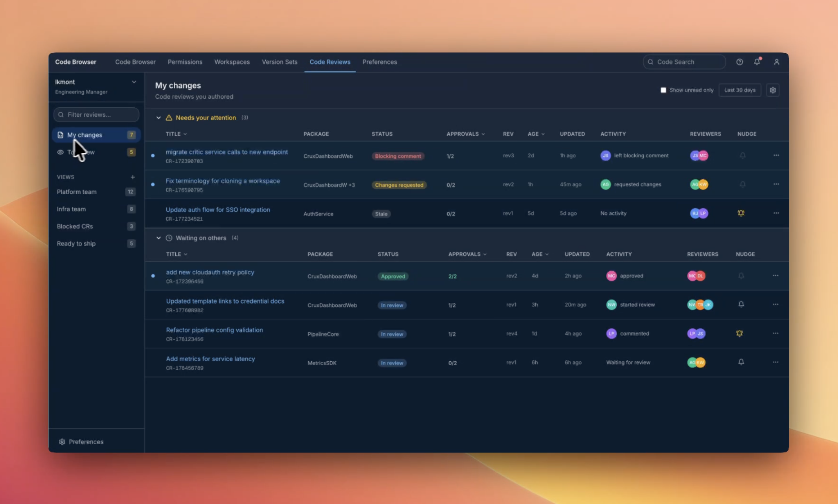
Task: Enable the Show unread only checkbox
Action: (x=663, y=90)
